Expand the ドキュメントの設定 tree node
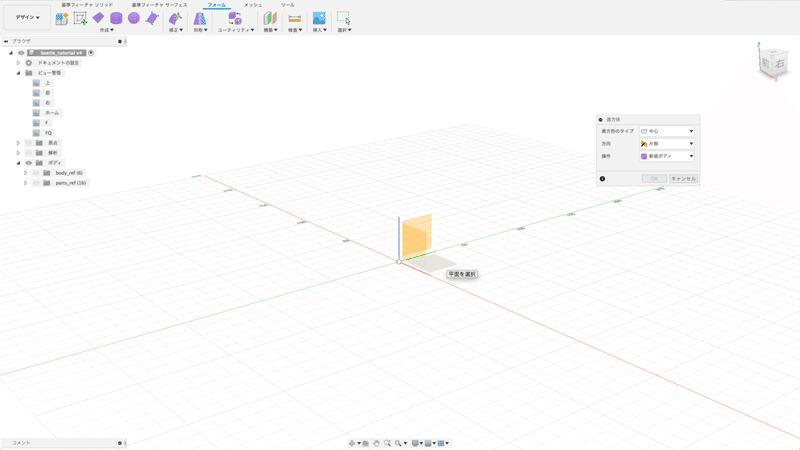 tap(18, 63)
